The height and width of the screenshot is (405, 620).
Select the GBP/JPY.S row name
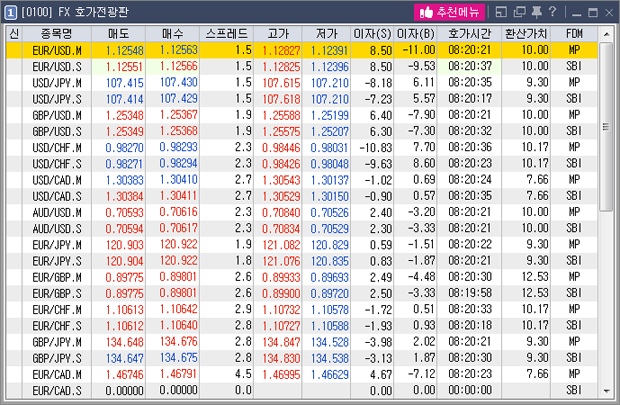click(57, 359)
